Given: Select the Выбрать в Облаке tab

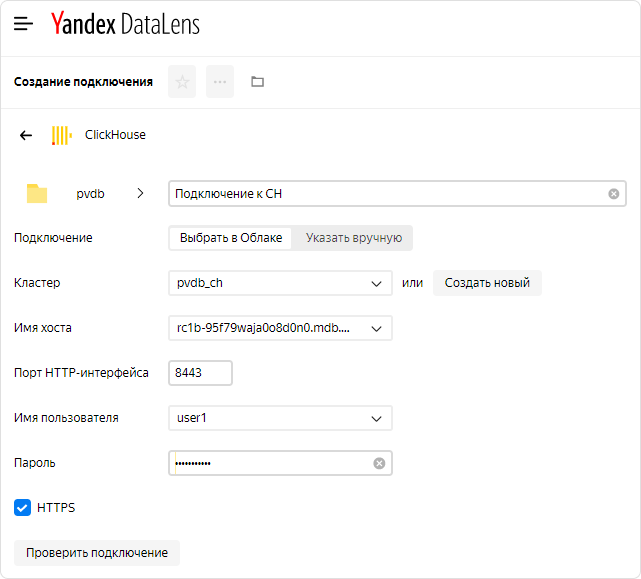Looking at the screenshot, I should point(231,238).
